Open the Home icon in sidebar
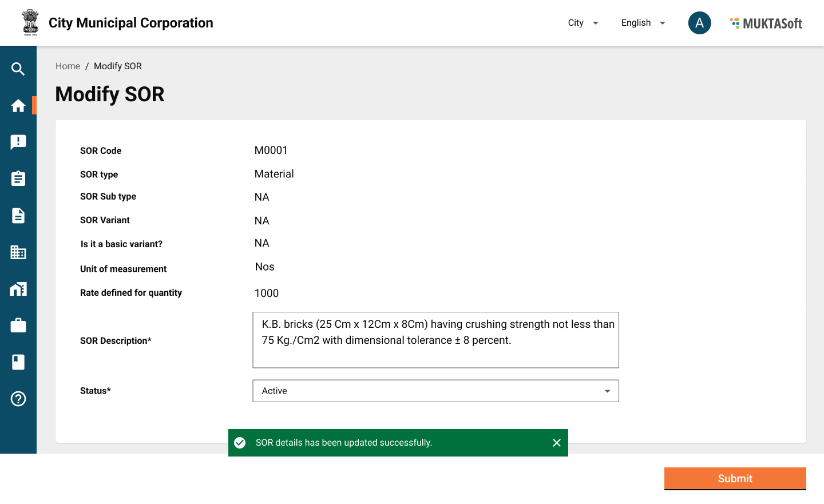This screenshot has height=504, width=824. tap(18, 106)
